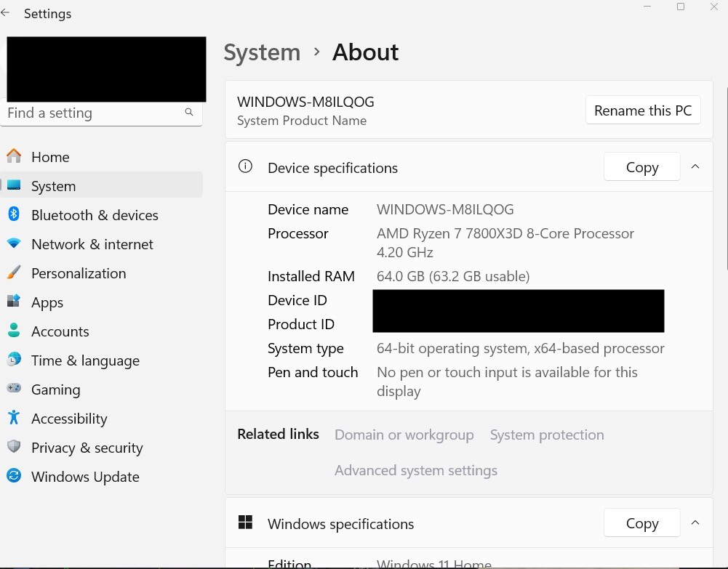
Task: Click the Device ID label
Action: pyautogui.click(x=297, y=300)
